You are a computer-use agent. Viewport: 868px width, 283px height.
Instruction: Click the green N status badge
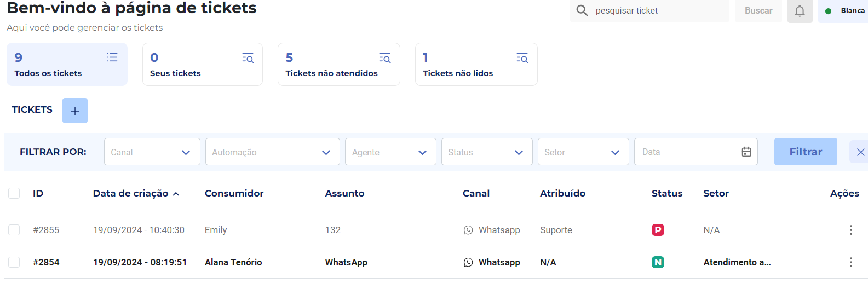click(658, 262)
